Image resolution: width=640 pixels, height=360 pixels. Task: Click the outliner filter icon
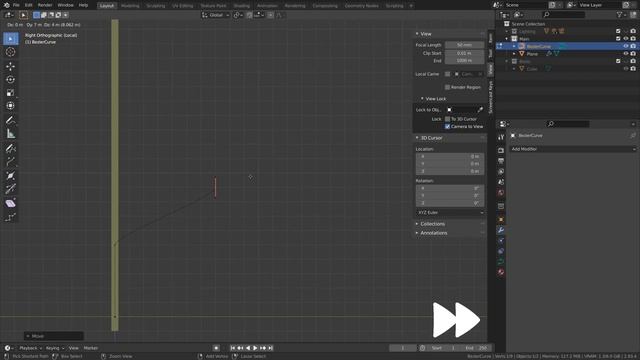point(620,15)
